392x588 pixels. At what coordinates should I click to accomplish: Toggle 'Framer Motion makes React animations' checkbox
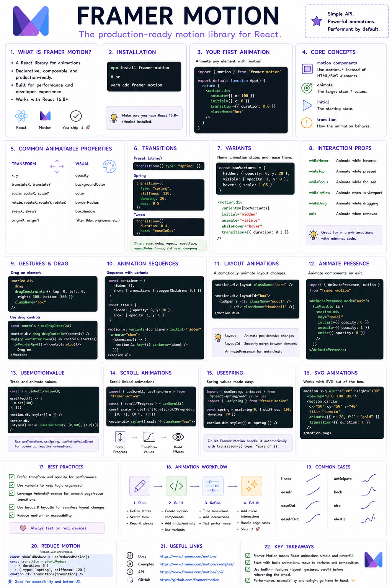pyautogui.click(x=248, y=555)
